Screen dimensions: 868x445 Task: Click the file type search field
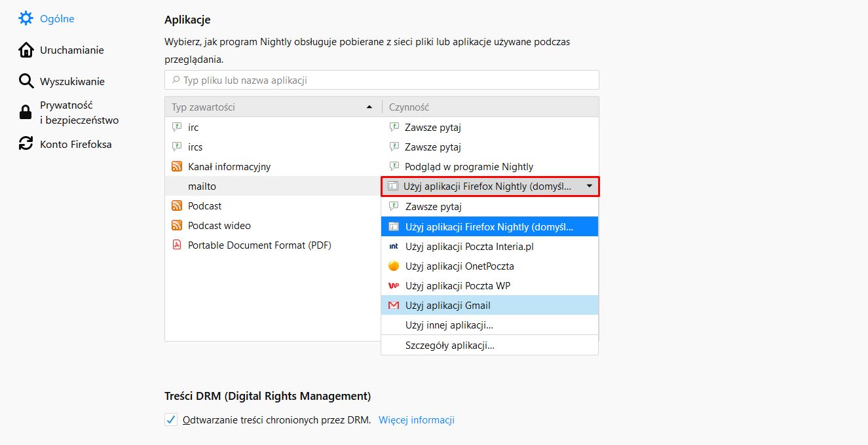382,80
